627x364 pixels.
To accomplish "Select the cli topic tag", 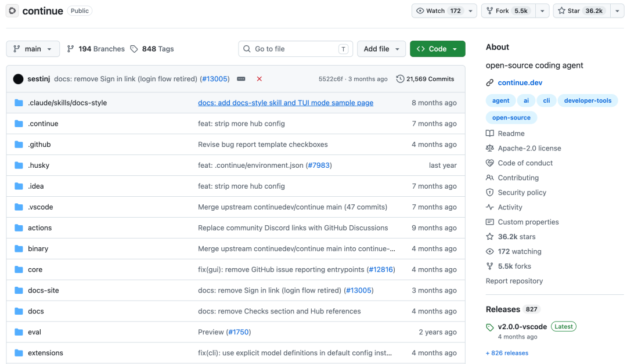I will click(x=546, y=100).
